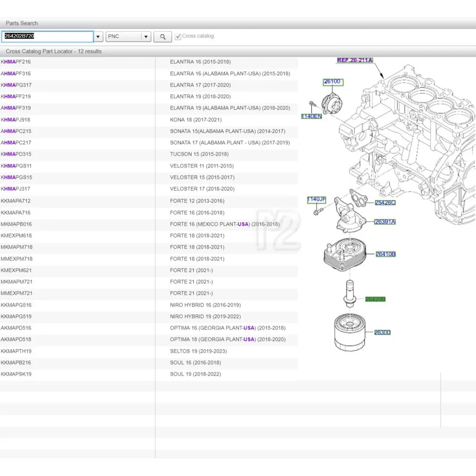Select part callout 26300 in diagram
The width and height of the screenshot is (476, 476).
tap(382, 332)
